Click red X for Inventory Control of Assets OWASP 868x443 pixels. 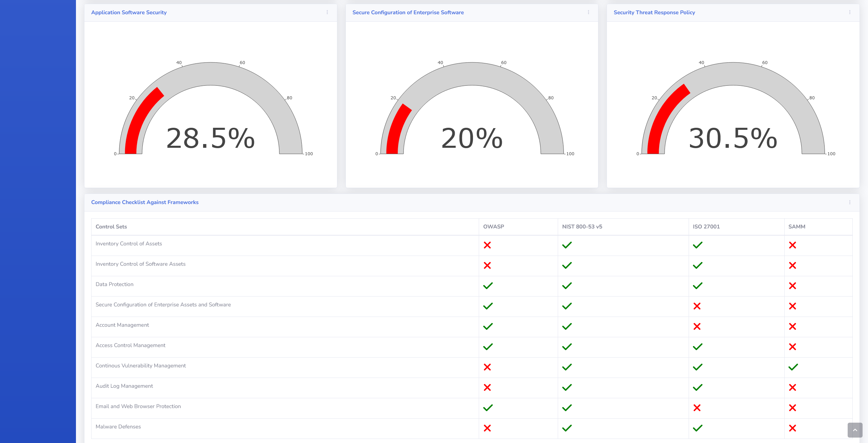[487, 245]
